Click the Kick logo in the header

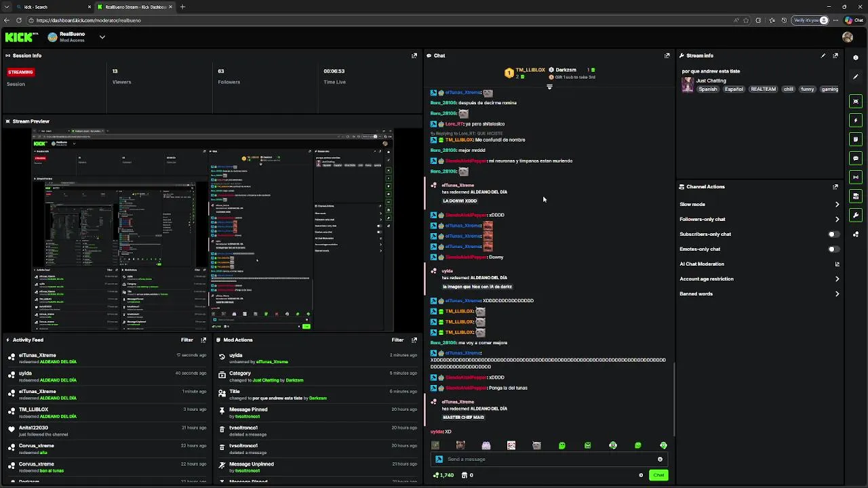[22, 37]
